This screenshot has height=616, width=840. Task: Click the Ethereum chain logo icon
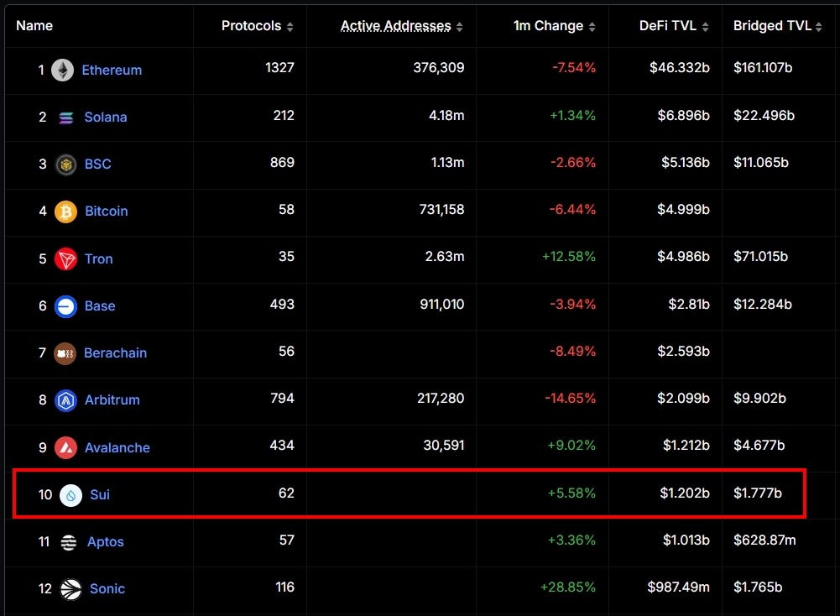[63, 70]
